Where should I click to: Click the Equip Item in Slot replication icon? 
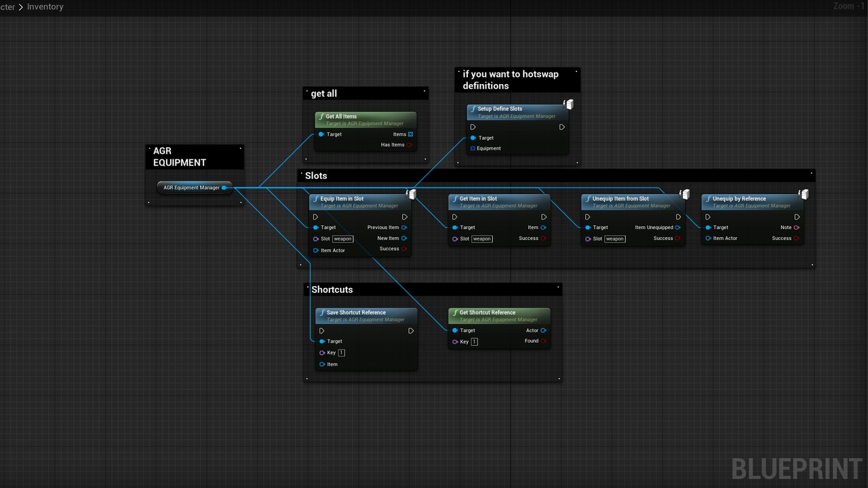pyautogui.click(x=411, y=195)
